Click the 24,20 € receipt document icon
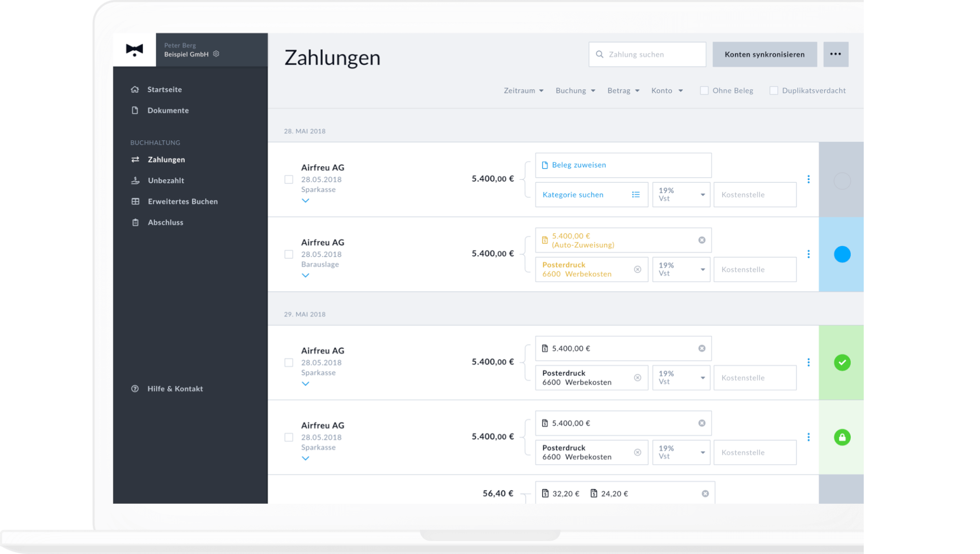The image size is (980, 554). click(x=594, y=494)
